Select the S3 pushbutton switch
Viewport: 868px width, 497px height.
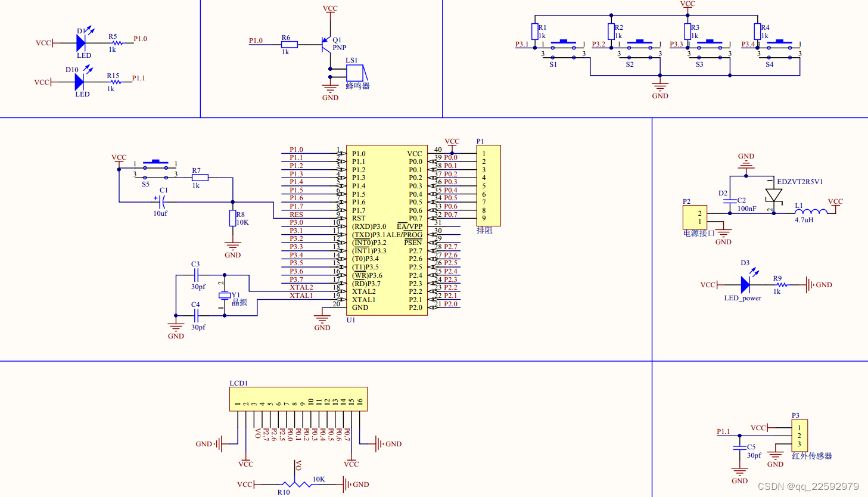point(710,49)
